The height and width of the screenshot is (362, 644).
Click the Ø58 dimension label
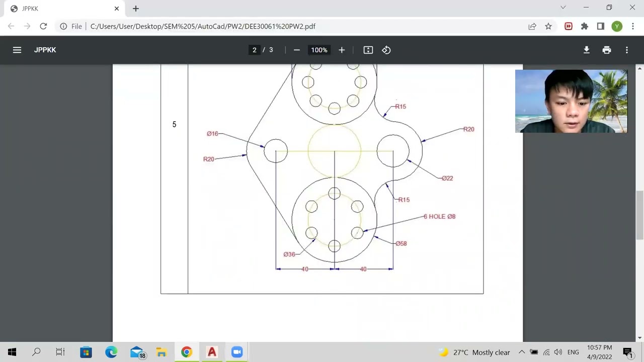click(x=401, y=243)
